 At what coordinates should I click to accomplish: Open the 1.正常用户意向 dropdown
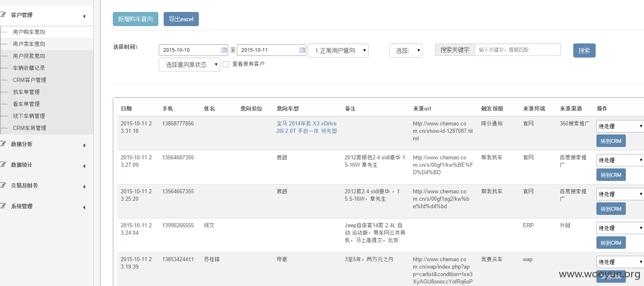click(x=338, y=50)
